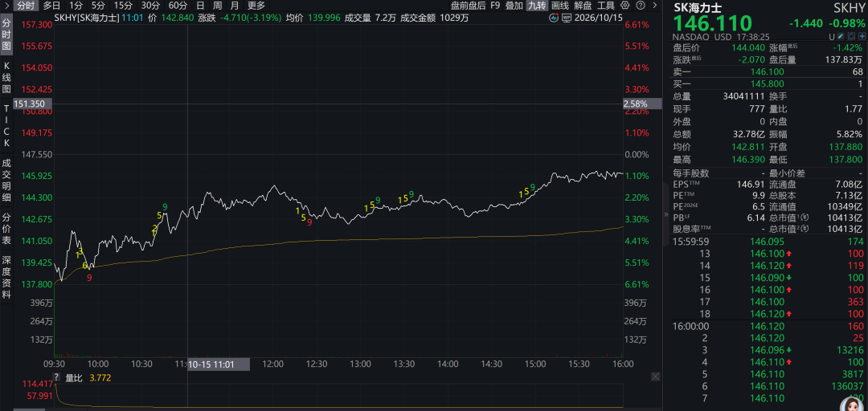The width and height of the screenshot is (868, 411).
Task: Switch to 1分 interval
Action: [76, 6]
